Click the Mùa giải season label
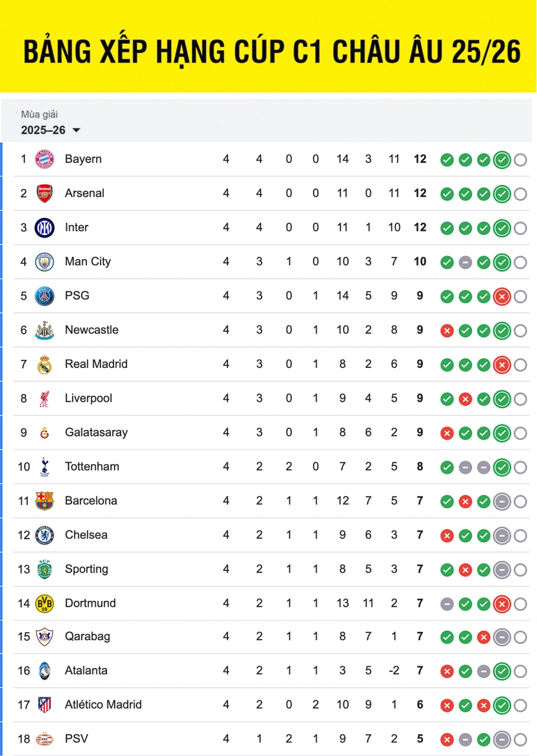This screenshot has height=756, width=537. (40, 115)
